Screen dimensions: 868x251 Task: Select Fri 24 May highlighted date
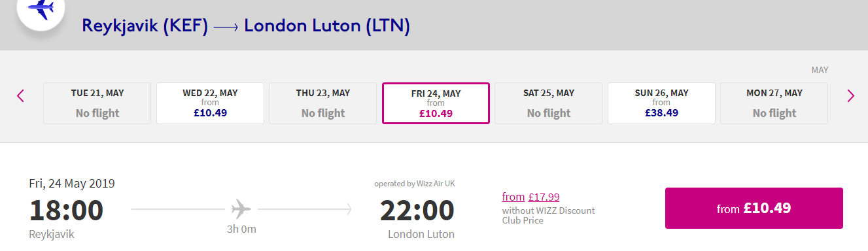436,103
